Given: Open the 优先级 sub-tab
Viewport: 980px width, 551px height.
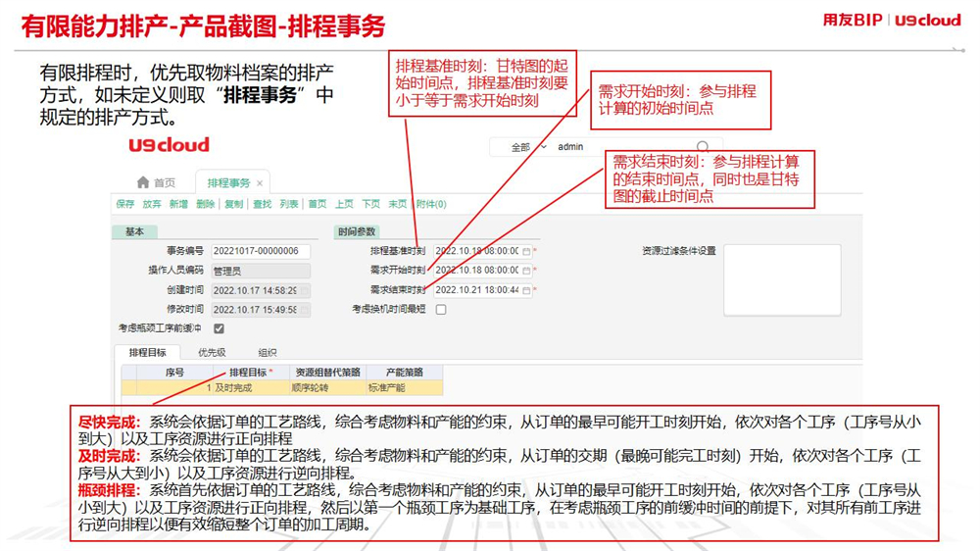Looking at the screenshot, I should tap(212, 352).
